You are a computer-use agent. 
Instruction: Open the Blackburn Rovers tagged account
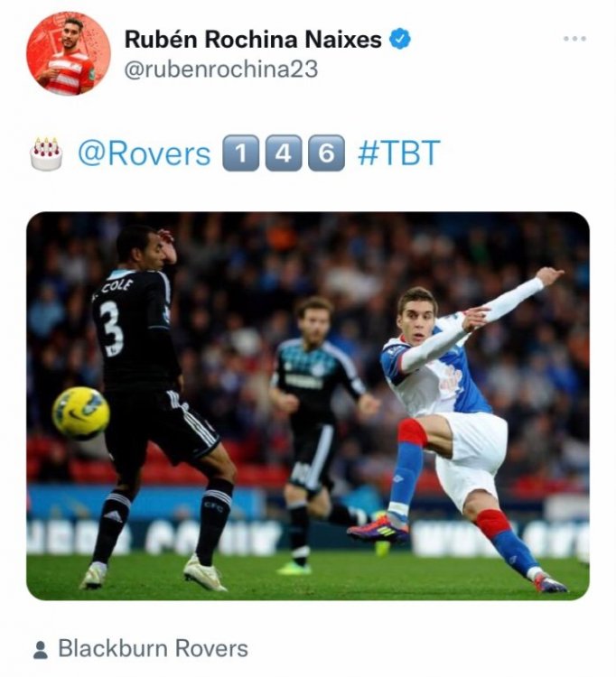pos(153,648)
